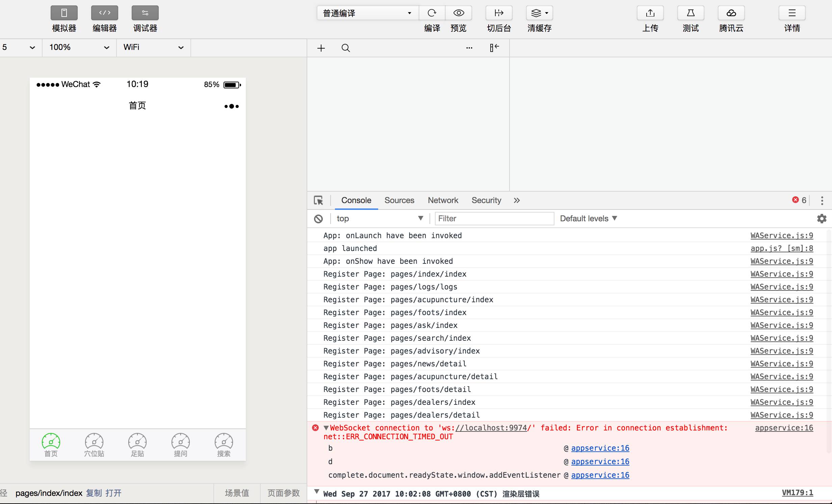Click the console Filter input field
The image size is (832, 504).
(x=494, y=219)
